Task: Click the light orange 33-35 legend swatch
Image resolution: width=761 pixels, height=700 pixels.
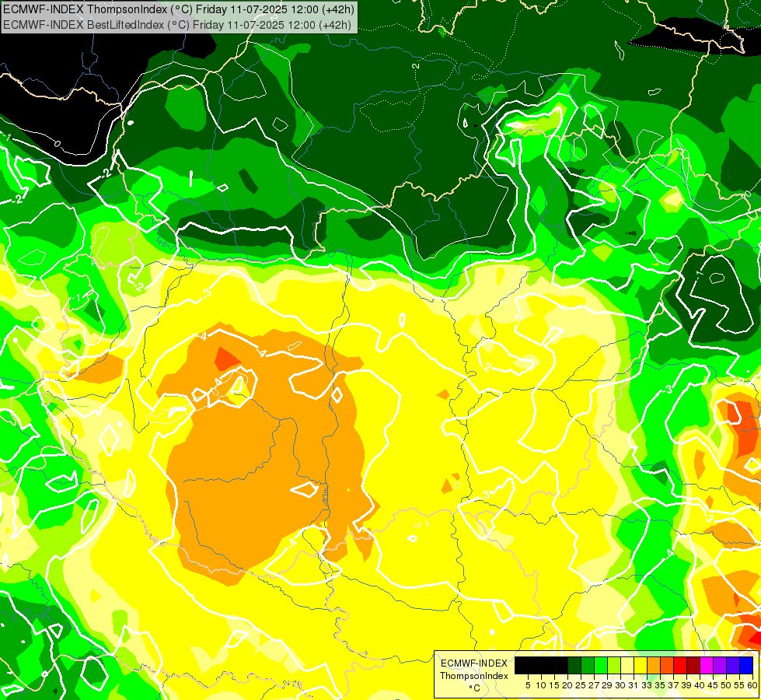Action: click(654, 665)
